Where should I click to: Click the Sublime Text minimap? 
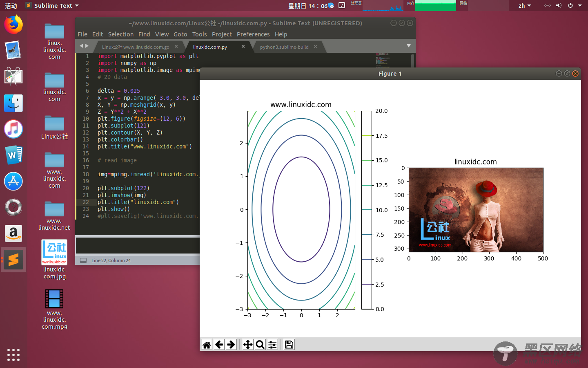[383, 61]
